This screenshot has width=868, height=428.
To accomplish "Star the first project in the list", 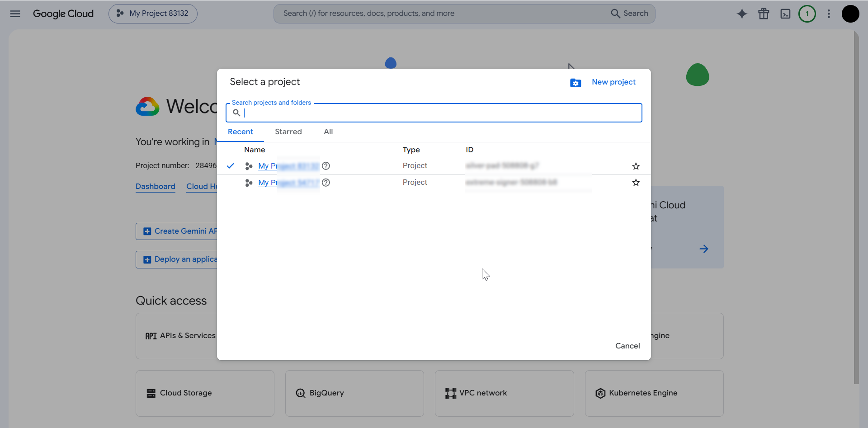I will tap(636, 166).
